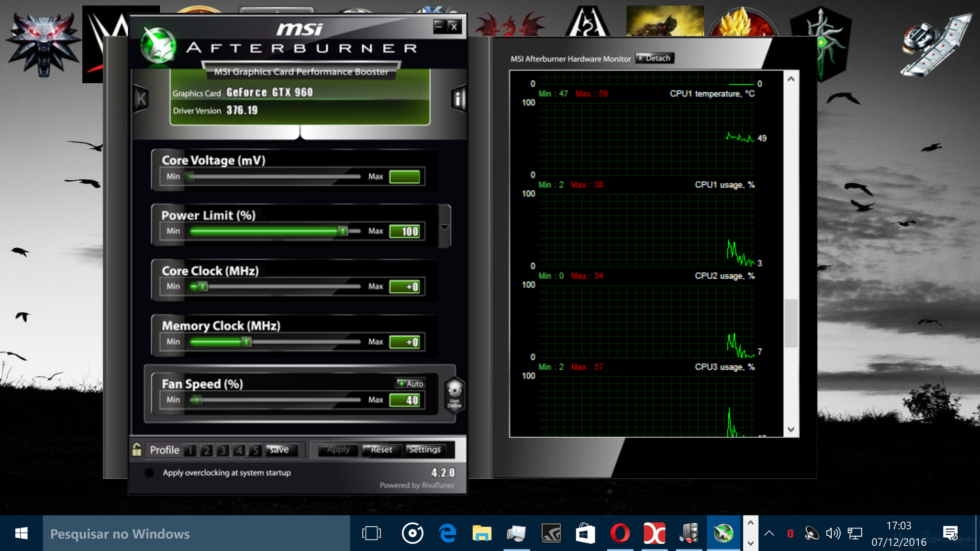
Task: Open GeForce Experience from the taskbar
Action: (551, 533)
